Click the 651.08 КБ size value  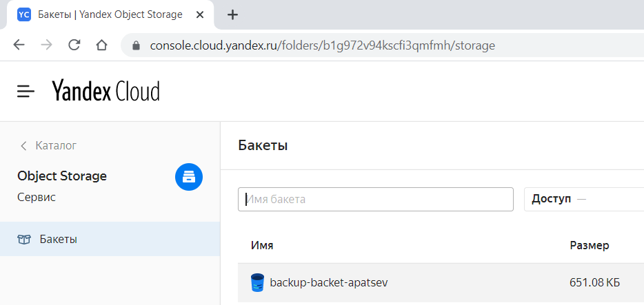click(594, 282)
